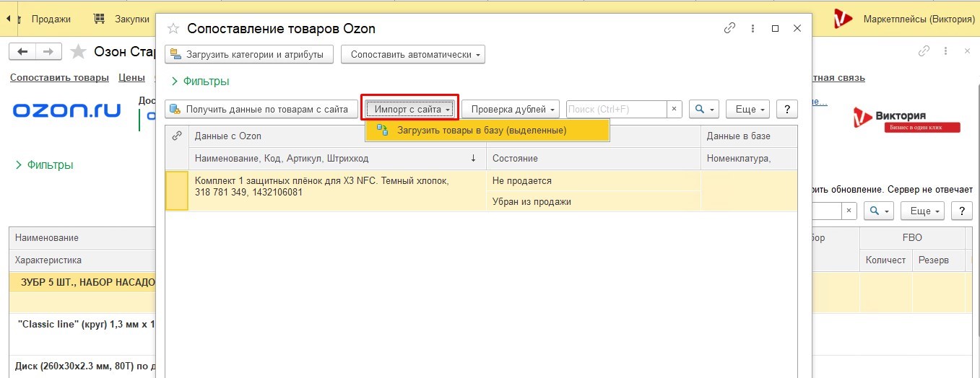Open background window link icon

924,51
